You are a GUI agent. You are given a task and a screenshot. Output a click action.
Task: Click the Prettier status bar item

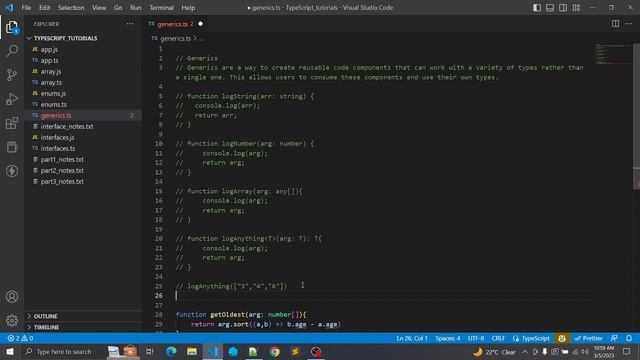(588, 338)
